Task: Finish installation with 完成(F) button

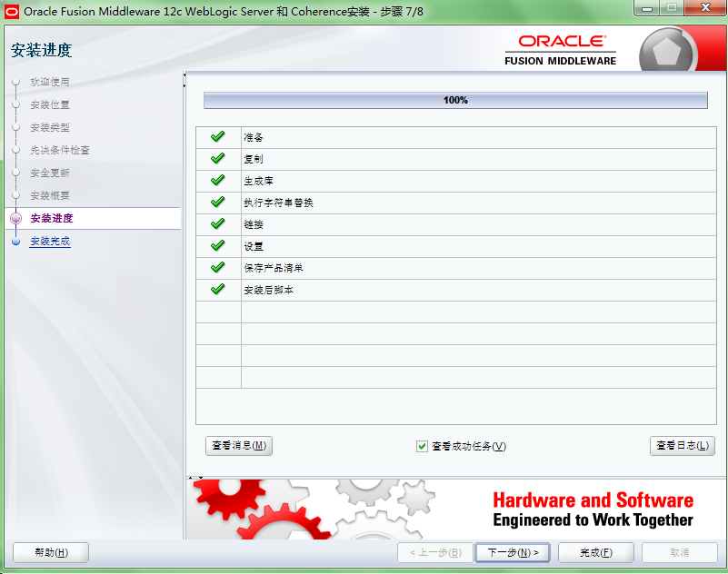Action: point(595,552)
